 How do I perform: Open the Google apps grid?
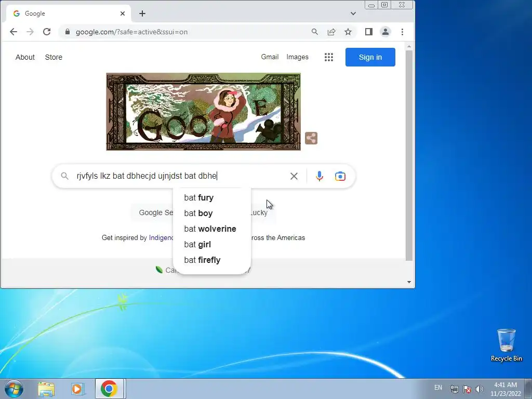329,57
